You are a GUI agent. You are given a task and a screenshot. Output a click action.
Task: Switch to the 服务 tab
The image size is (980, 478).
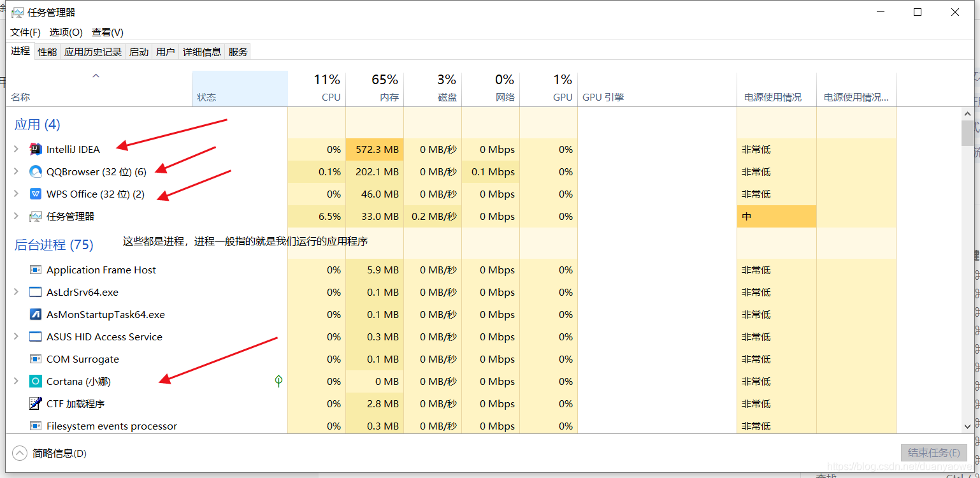pos(238,52)
